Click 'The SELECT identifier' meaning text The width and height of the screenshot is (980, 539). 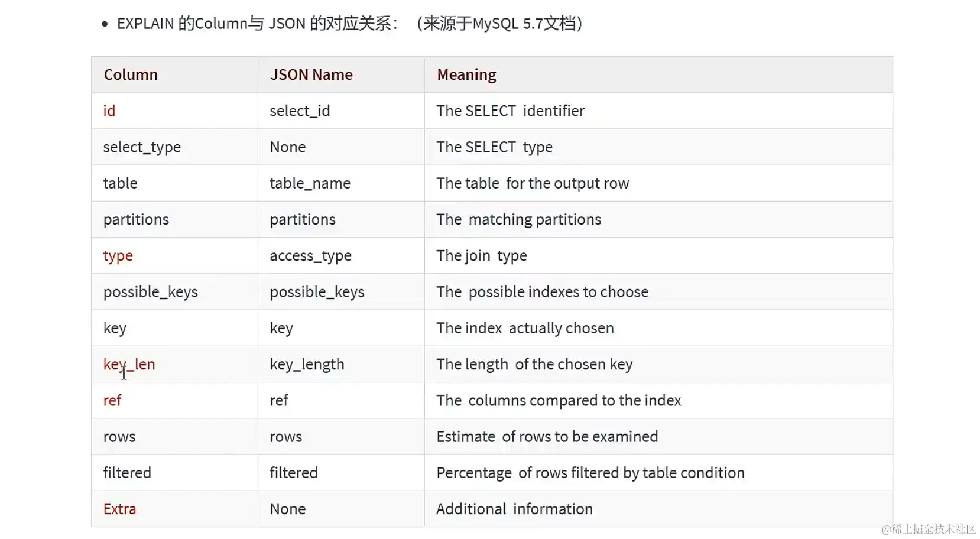[511, 111]
